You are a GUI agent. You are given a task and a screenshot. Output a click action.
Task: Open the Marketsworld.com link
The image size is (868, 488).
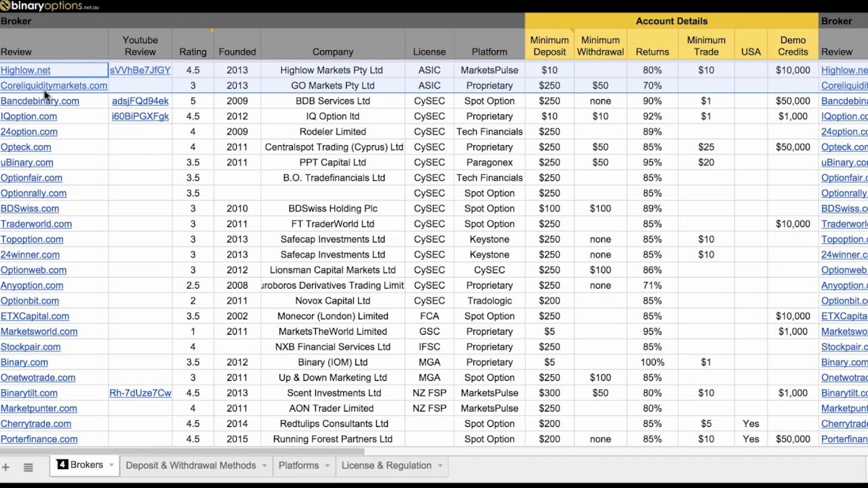point(39,331)
